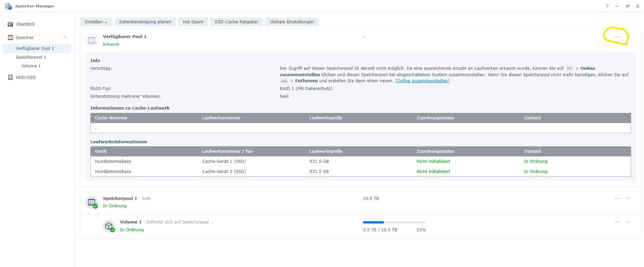Click the Datenbereinigung planen button
Image resolution: width=644 pixels, height=267 pixels.
click(145, 22)
